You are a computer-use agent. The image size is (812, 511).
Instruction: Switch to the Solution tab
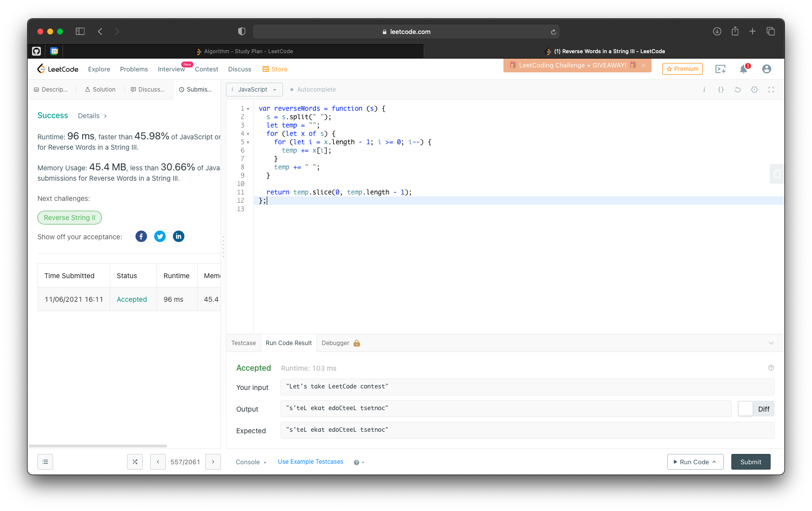click(100, 90)
